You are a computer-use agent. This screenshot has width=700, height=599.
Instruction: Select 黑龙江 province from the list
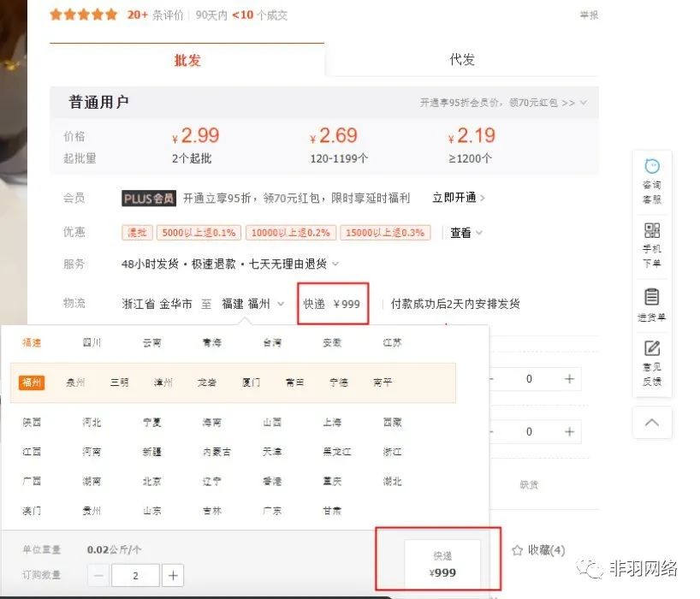(x=336, y=452)
